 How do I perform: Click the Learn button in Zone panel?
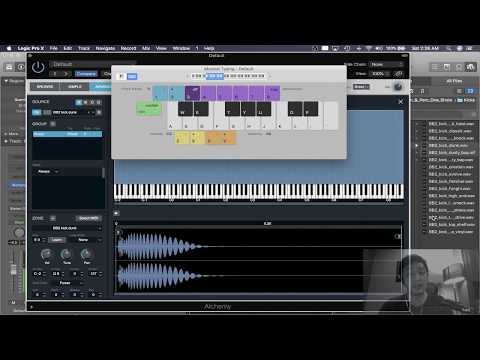tap(57, 240)
